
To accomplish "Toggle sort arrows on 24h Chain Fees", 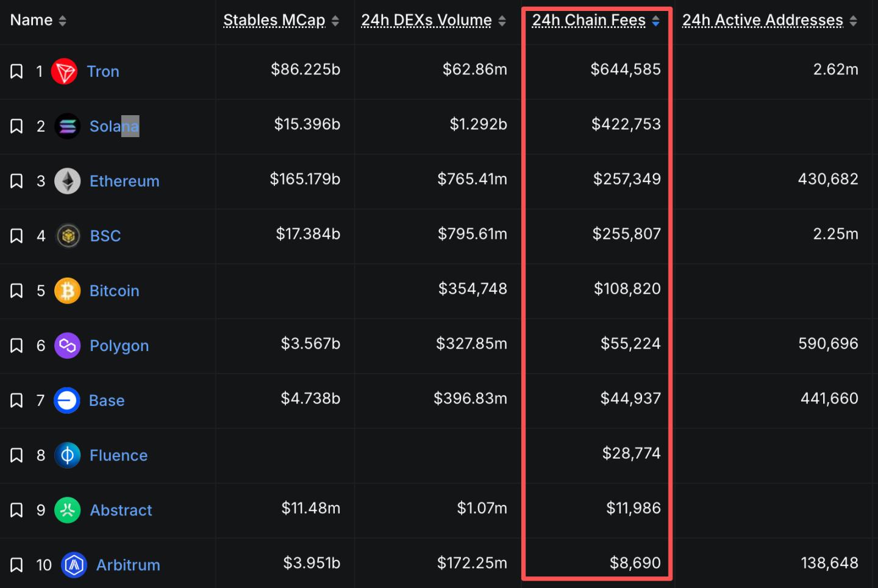I will pyautogui.click(x=655, y=21).
